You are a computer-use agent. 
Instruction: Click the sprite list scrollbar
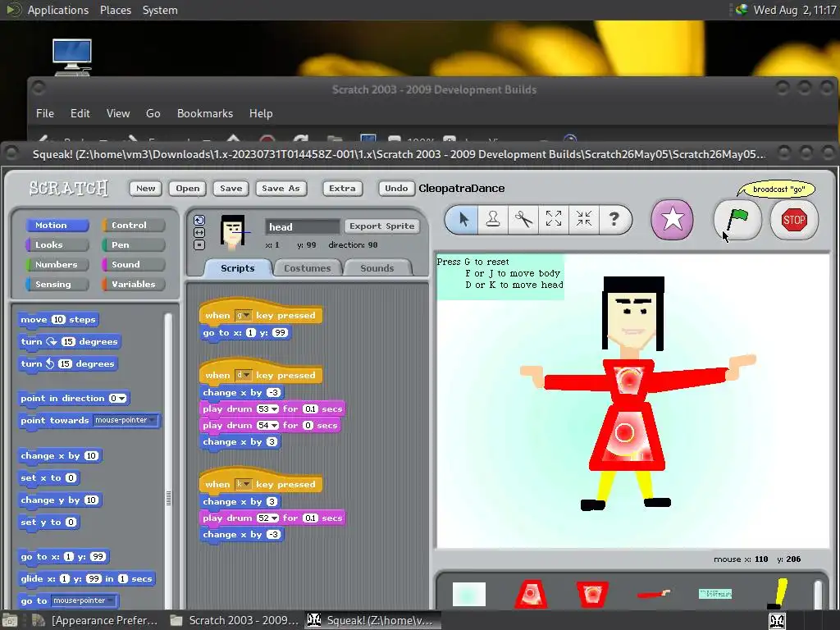(818, 595)
